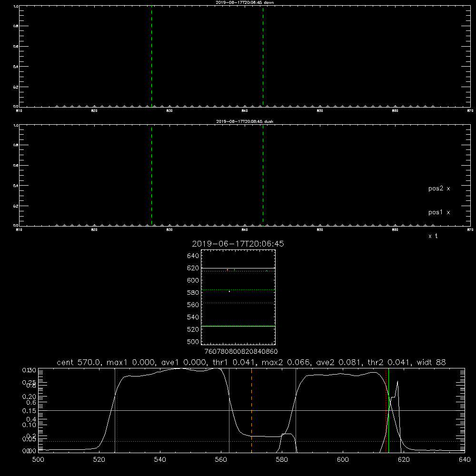This screenshot has height=476, width=476.
Task: Click x-axis value 820 of dawn plot
Action: [x=94, y=111]
